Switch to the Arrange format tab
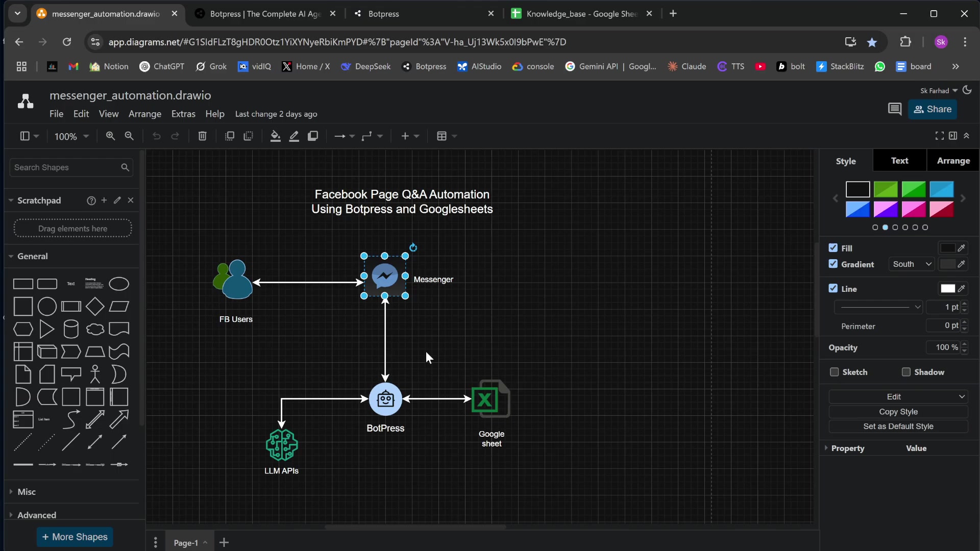Image resolution: width=980 pixels, height=551 pixels. tap(953, 161)
